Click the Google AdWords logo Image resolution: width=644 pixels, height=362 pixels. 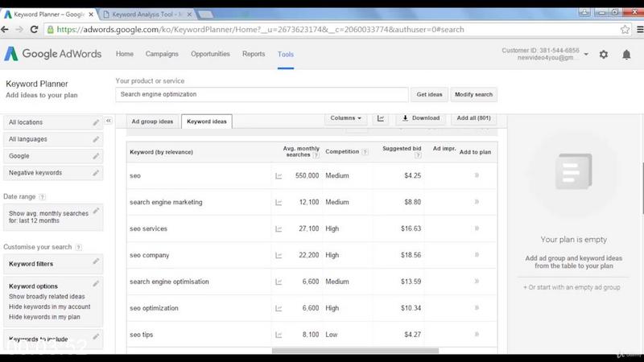[52, 54]
